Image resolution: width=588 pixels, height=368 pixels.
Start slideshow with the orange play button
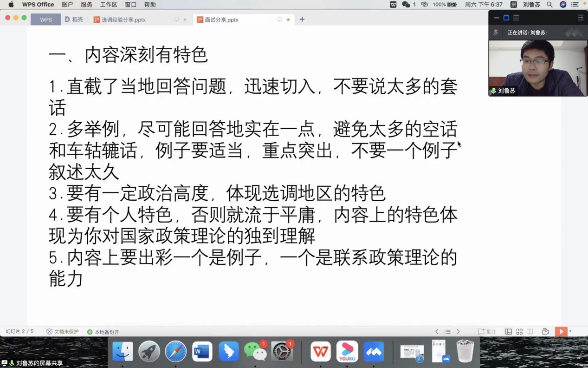click(561, 331)
